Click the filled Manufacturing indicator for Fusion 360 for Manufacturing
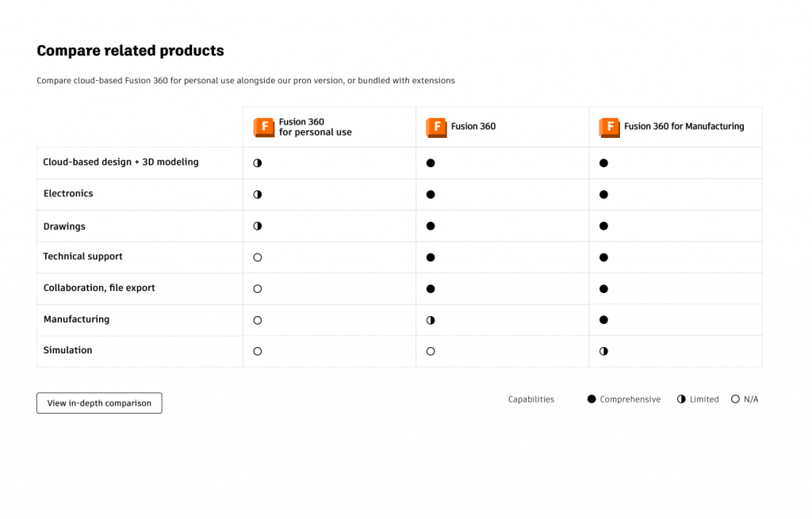 [603, 320]
